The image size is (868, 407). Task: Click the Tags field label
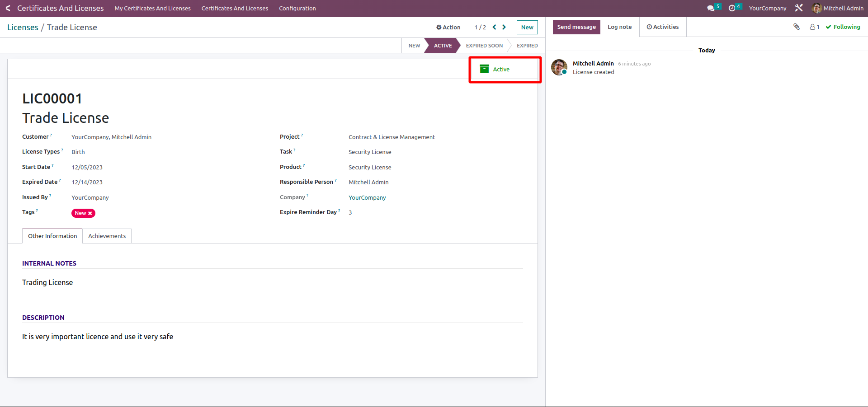tap(28, 212)
